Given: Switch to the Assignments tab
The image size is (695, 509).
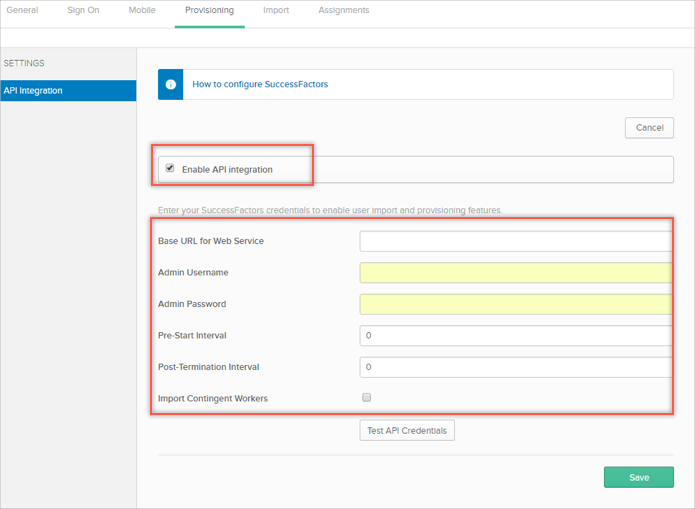Looking at the screenshot, I should point(343,11).
